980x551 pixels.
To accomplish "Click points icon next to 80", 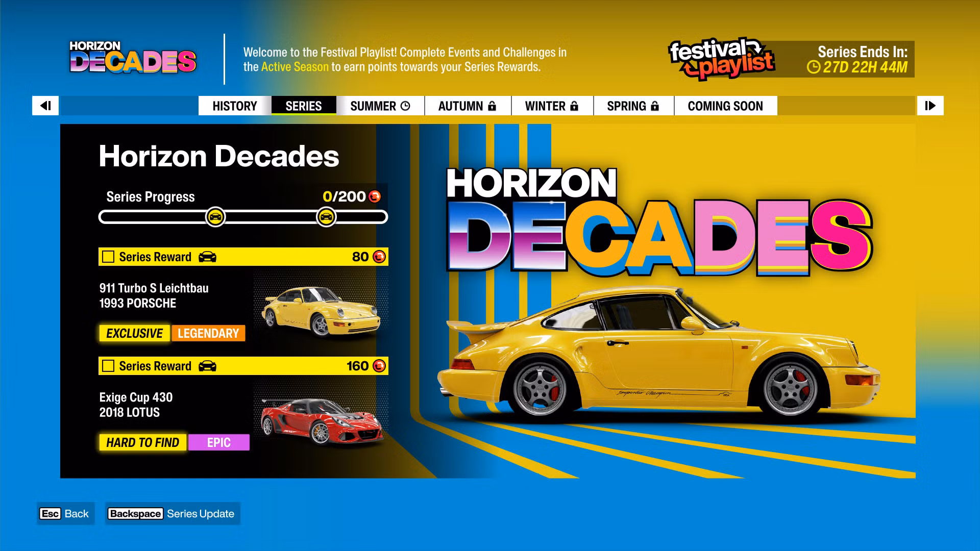I will tap(379, 257).
